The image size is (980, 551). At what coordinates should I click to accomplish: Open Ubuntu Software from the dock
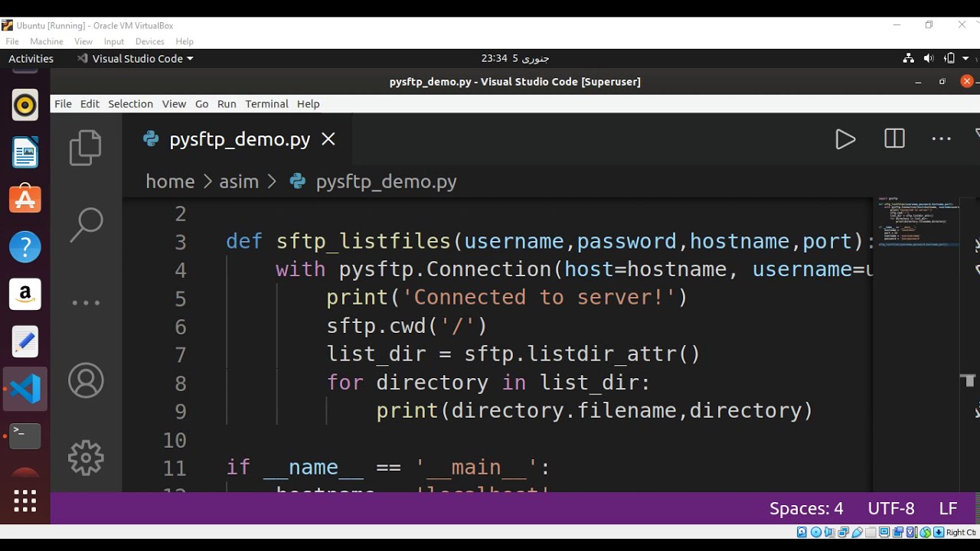(25, 199)
